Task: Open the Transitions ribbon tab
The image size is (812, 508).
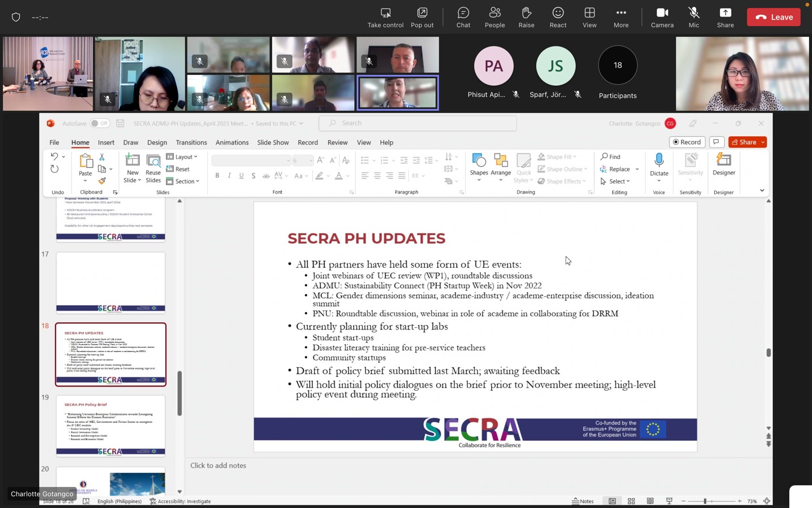Action: (x=191, y=143)
